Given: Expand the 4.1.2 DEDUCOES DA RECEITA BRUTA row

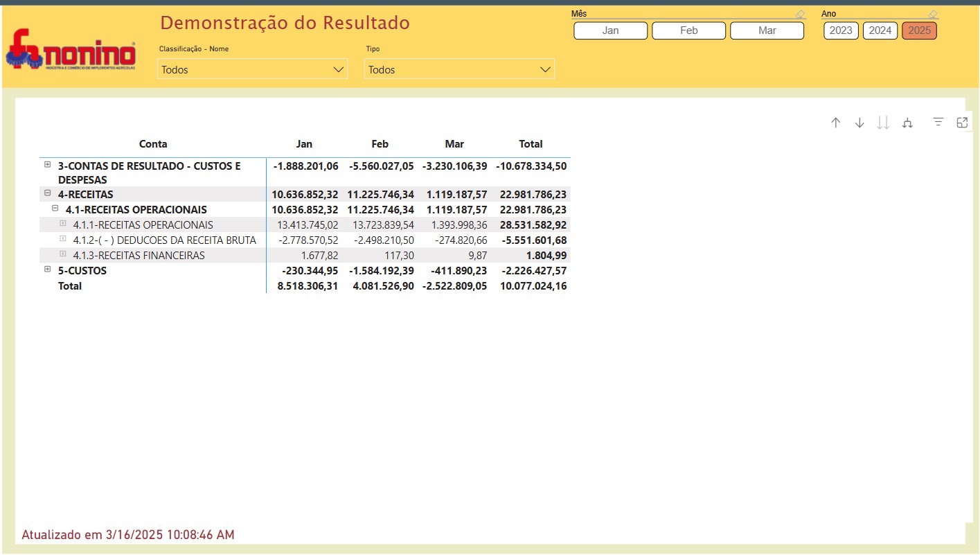Looking at the screenshot, I should click(x=63, y=239).
